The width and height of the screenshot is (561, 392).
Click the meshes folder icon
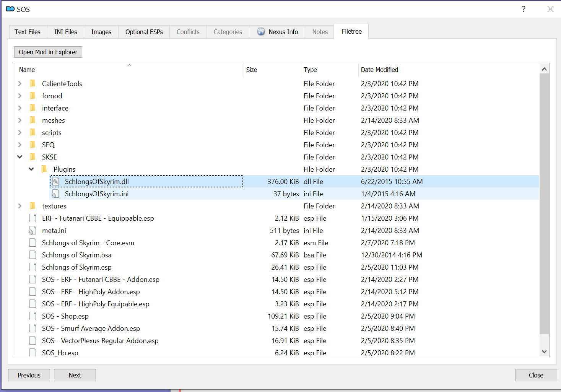coord(33,120)
